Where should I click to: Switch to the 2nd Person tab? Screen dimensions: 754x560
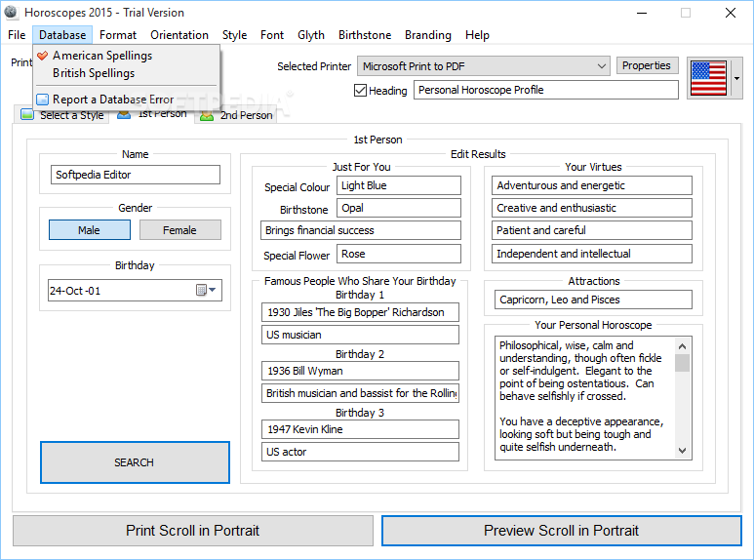(x=236, y=115)
